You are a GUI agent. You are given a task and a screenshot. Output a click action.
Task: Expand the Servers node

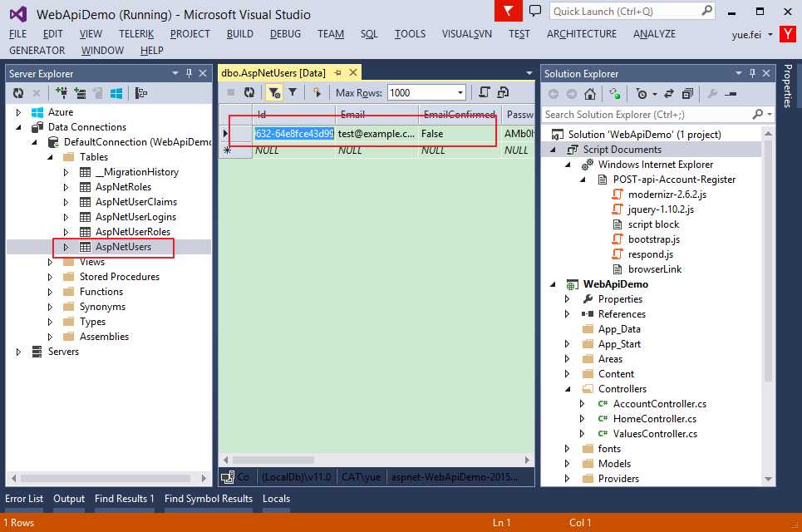point(19,352)
